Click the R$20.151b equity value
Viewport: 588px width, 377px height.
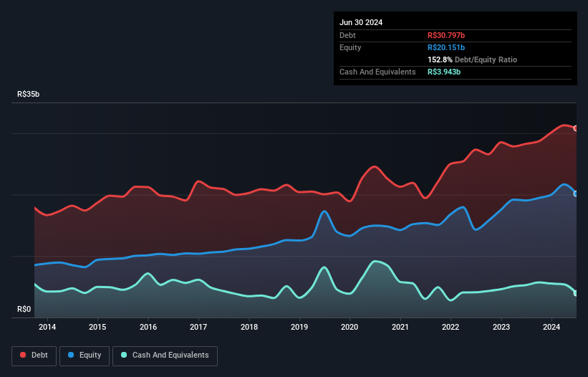click(x=446, y=47)
